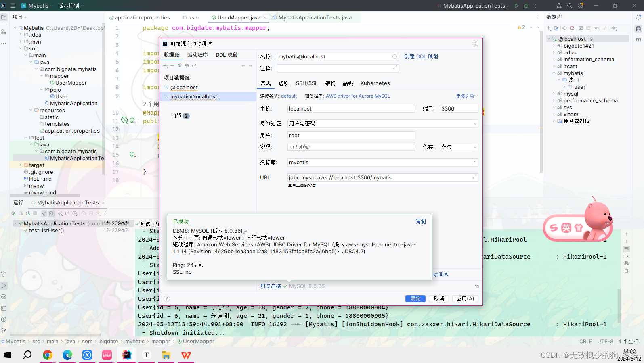The image size is (644, 363).
Task: Open Chrome from the Windows taskbar
Action: (x=48, y=355)
